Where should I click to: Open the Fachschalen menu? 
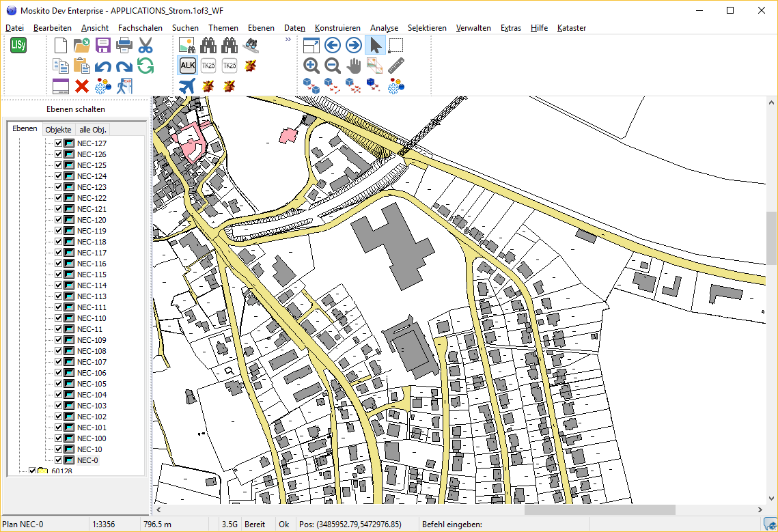(x=140, y=28)
